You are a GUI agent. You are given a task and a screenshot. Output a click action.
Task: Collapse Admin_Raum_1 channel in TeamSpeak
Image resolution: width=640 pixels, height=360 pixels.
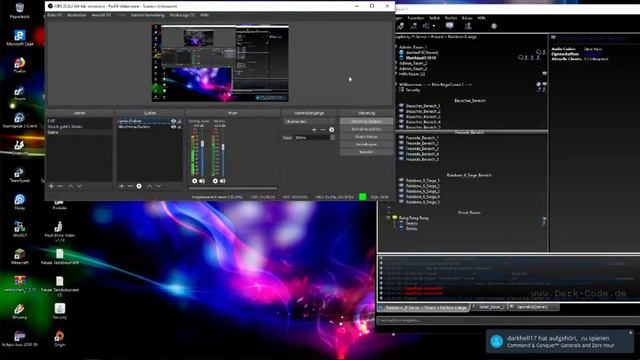click(396, 47)
